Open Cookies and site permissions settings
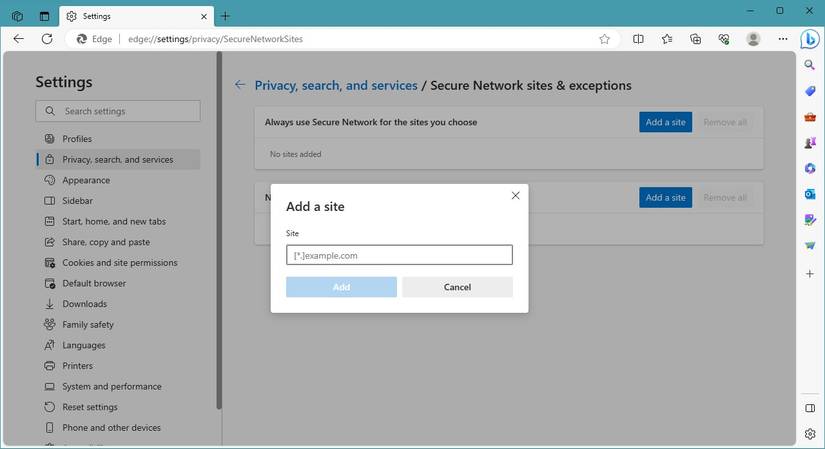 (x=119, y=263)
